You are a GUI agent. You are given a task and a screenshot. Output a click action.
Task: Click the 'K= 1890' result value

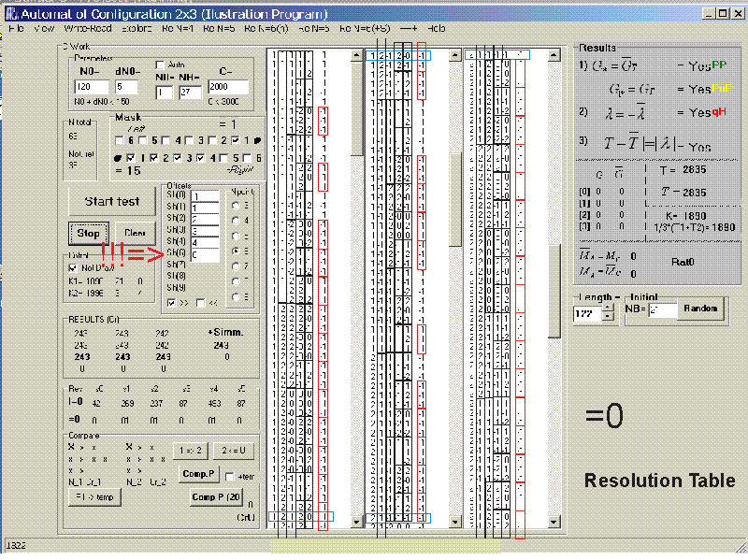[686, 216]
